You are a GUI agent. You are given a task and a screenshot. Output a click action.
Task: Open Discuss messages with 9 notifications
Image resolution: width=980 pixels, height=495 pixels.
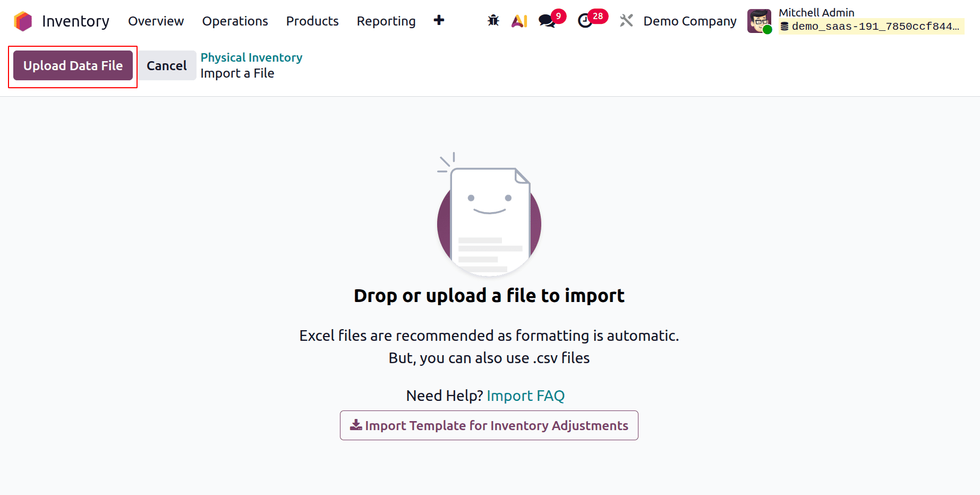tap(547, 21)
